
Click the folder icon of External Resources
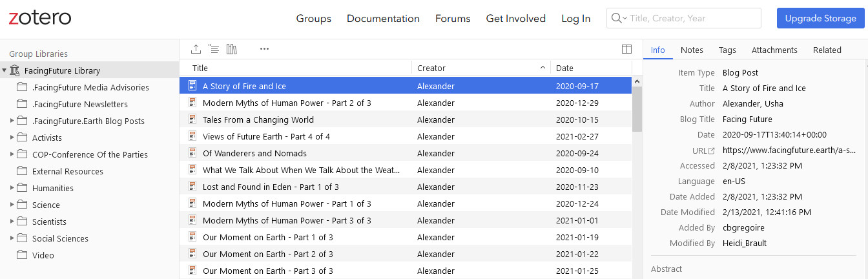click(x=22, y=171)
